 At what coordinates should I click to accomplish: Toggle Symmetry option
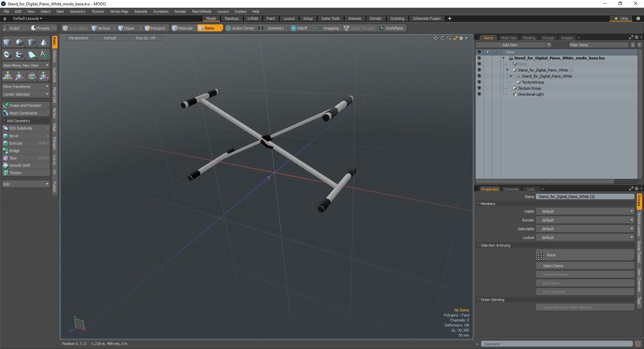(x=272, y=28)
